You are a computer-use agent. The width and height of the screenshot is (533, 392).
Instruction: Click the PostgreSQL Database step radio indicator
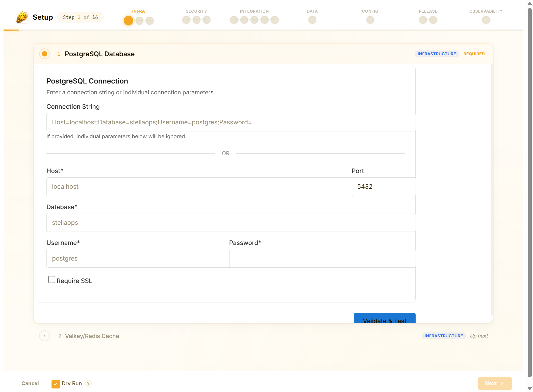[44, 54]
